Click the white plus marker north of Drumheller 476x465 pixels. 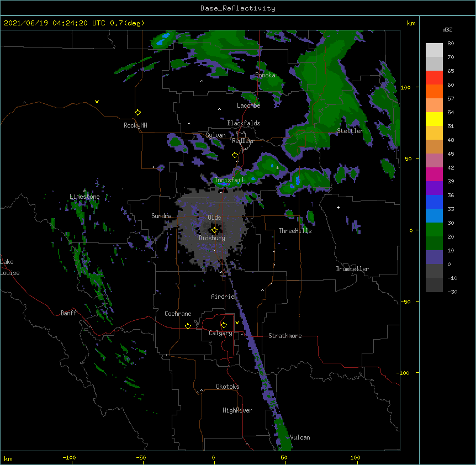coord(338,207)
